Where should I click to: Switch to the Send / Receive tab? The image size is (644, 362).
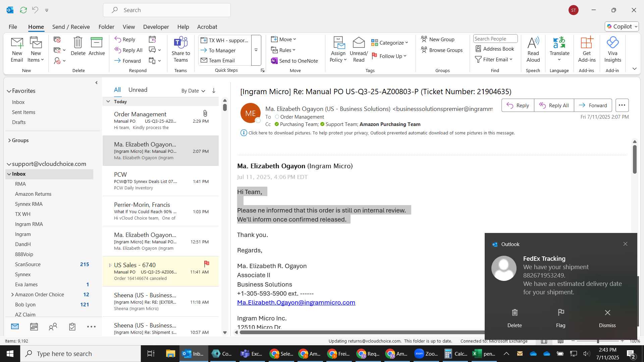click(71, 27)
